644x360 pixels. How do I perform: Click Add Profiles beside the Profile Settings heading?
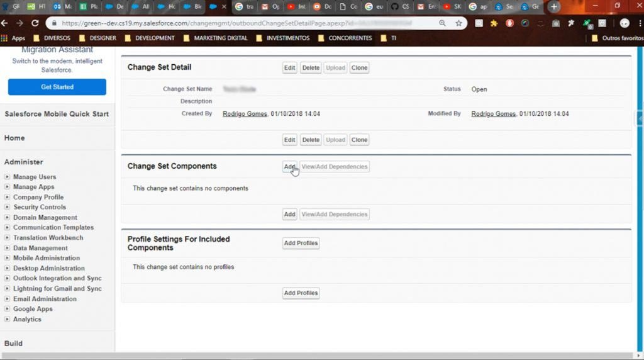(301, 243)
